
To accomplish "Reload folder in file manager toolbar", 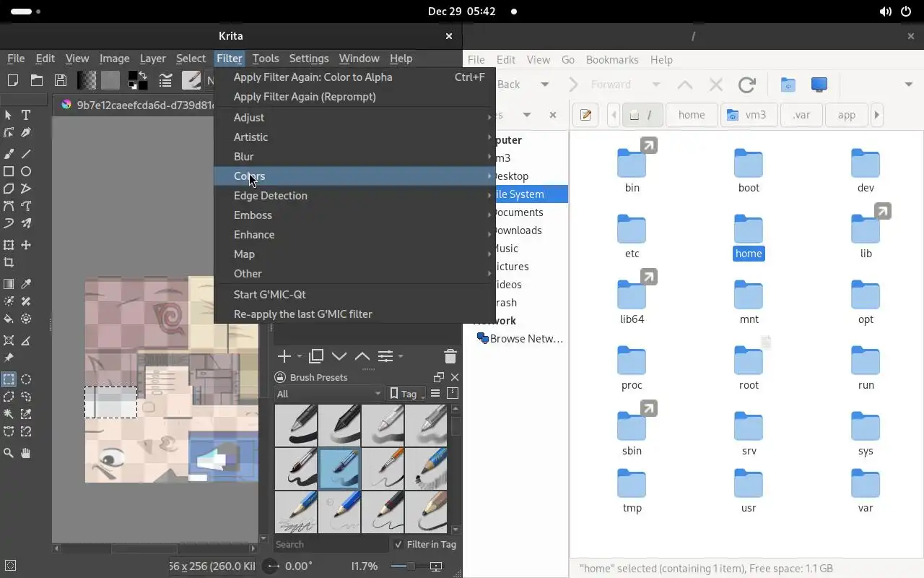I will point(747,85).
